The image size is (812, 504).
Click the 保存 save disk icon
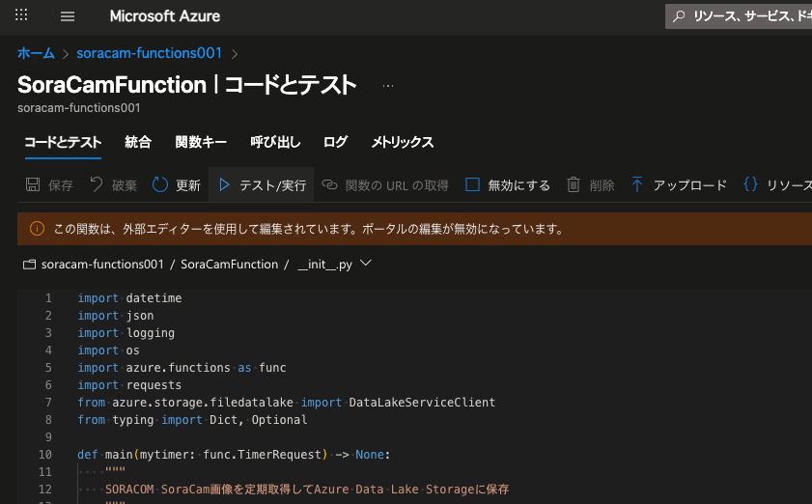[33, 184]
